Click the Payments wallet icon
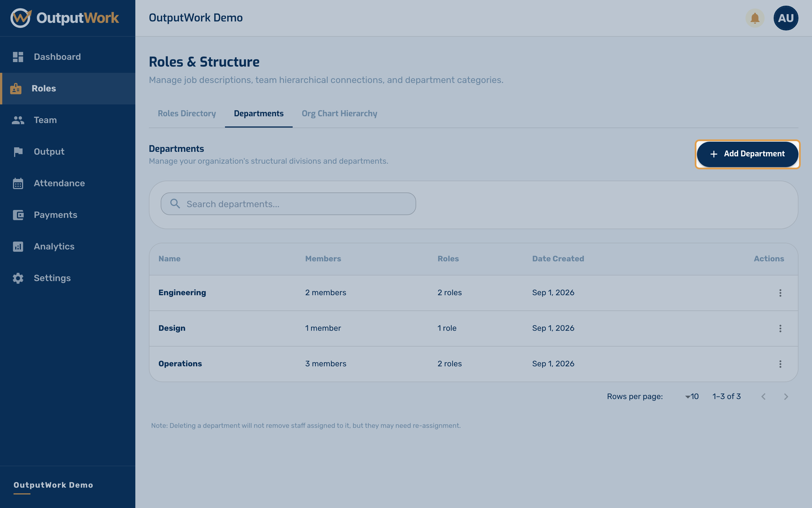Viewport: 812px width, 508px height. click(x=18, y=215)
